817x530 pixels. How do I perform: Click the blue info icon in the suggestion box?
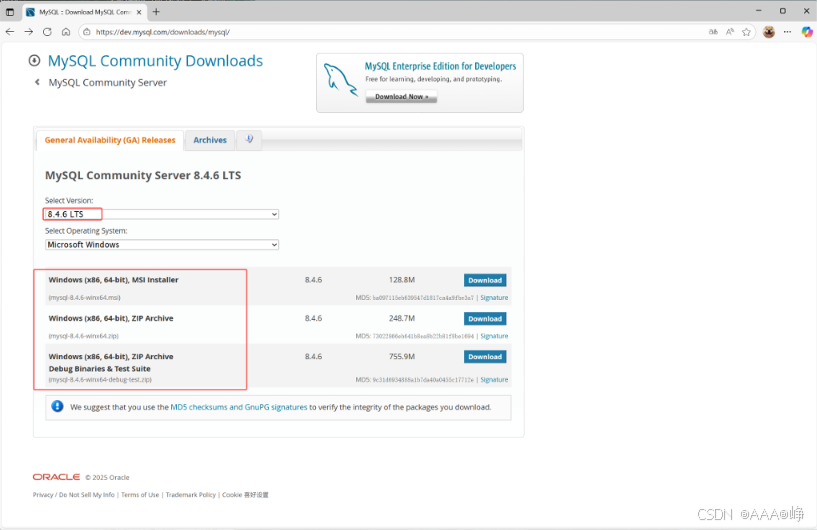tap(57, 406)
